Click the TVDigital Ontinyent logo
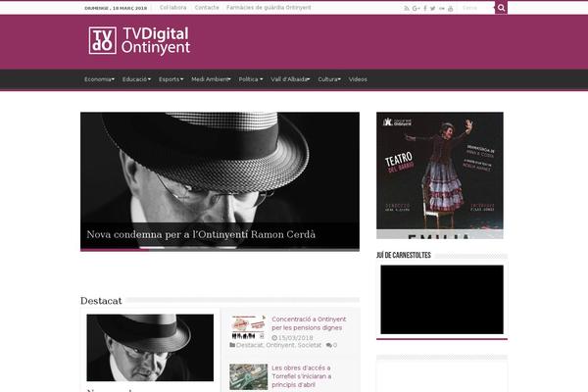 139,40
